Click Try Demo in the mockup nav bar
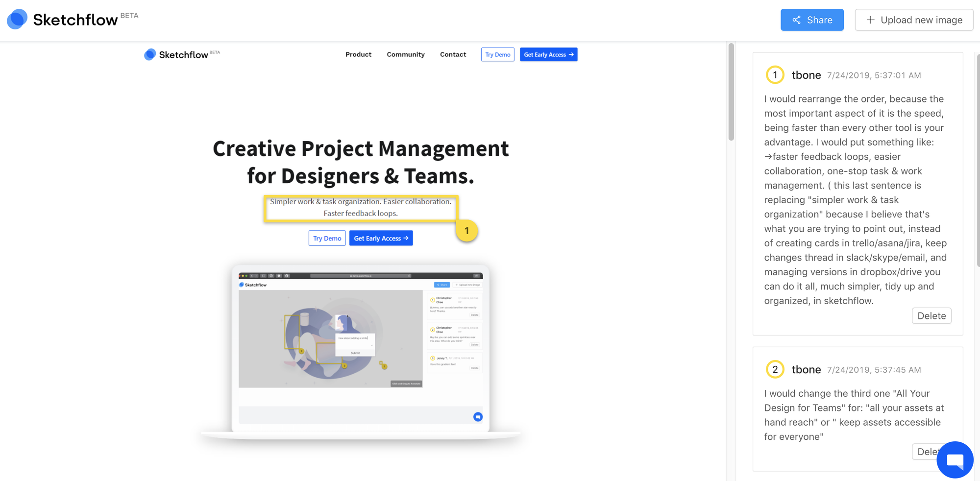980x481 pixels. point(498,54)
